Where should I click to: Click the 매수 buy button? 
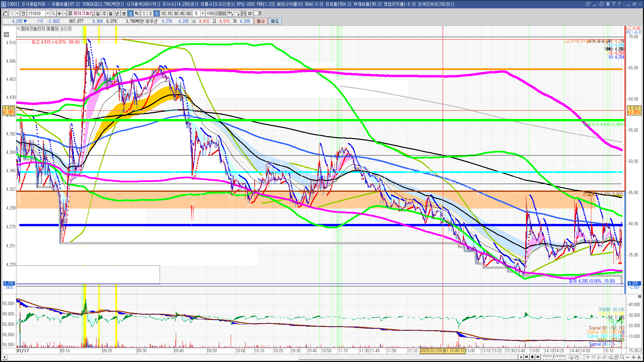click(261, 21)
